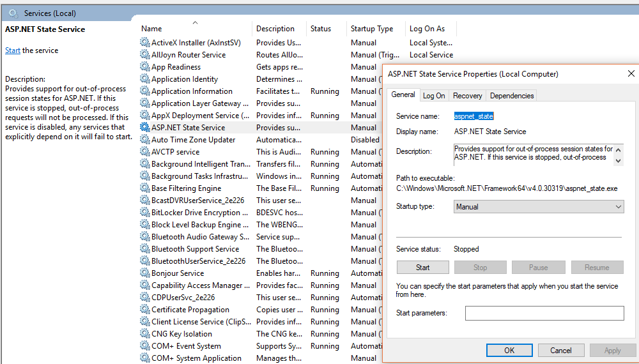Click the AppX Deployment Service gear icon

click(x=144, y=115)
